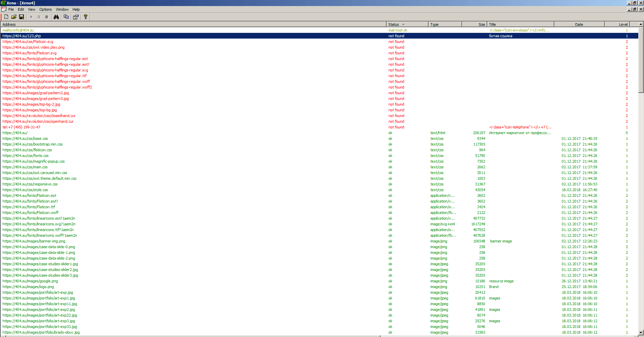Open the Window menu
This screenshot has height=337, width=644.
[x=62, y=9]
